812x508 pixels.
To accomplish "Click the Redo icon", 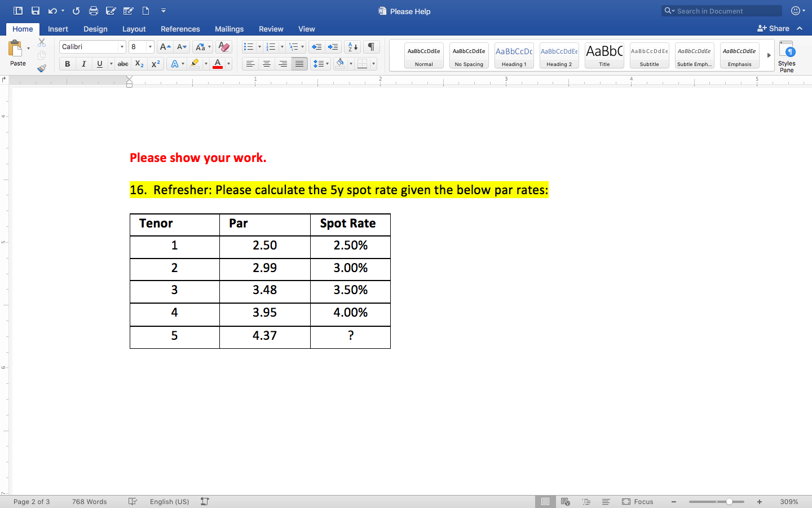I will (x=76, y=11).
